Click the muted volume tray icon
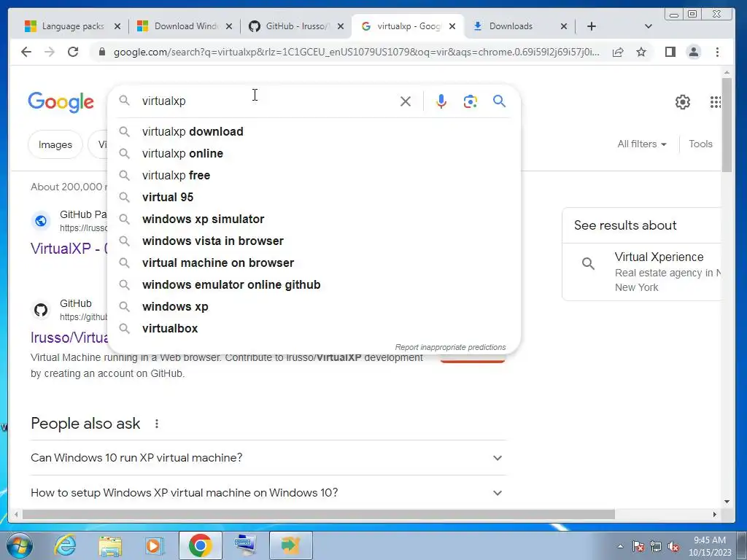 [x=673, y=546]
